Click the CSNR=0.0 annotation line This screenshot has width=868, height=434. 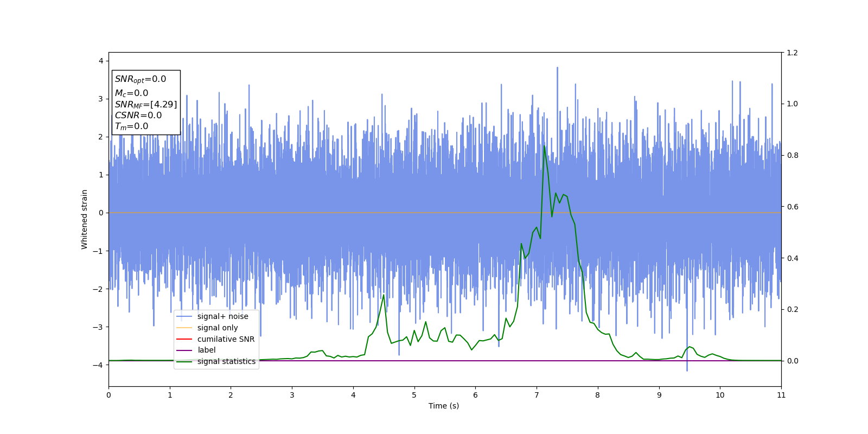[138, 115]
